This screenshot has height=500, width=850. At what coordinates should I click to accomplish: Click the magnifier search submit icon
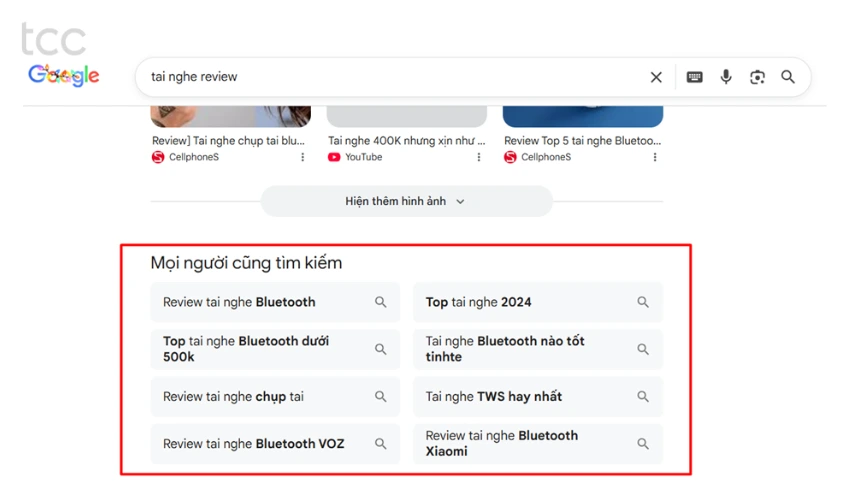coord(788,77)
